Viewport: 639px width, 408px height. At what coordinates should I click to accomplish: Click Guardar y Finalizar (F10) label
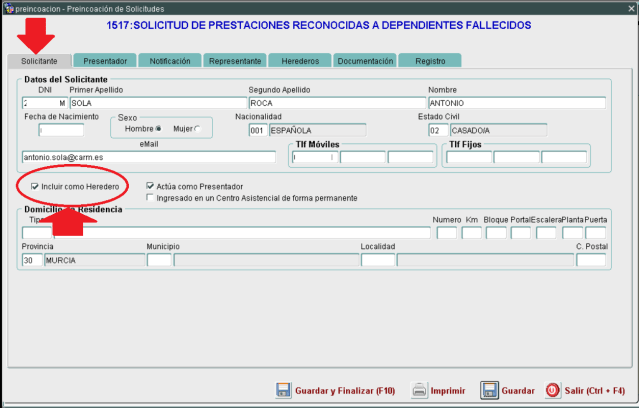345,390
